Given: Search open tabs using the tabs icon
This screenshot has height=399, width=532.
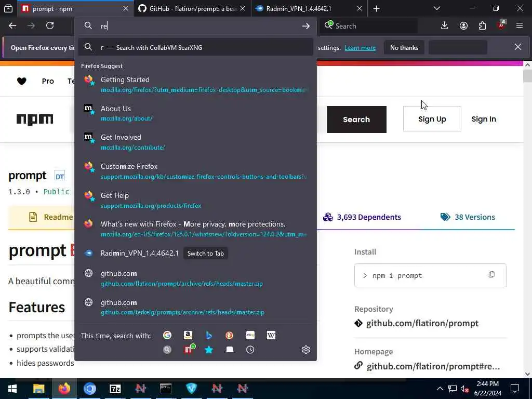Looking at the screenshot, I should [x=230, y=350].
